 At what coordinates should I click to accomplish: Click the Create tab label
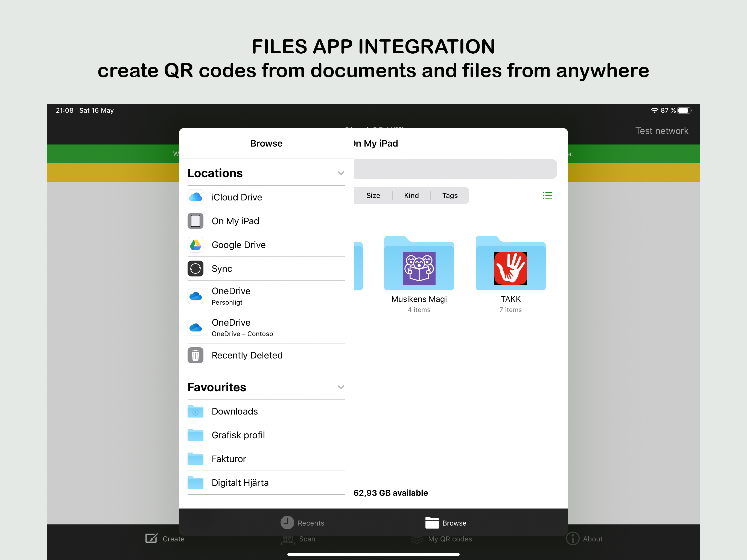click(x=174, y=539)
